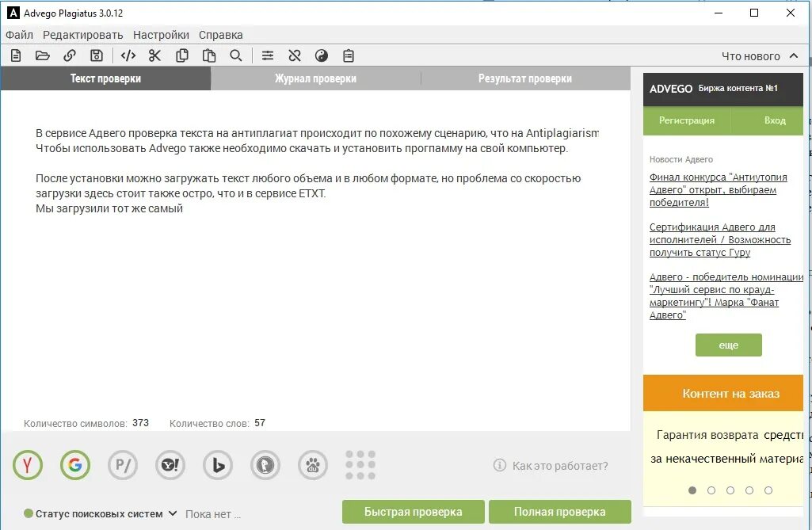Open Адвего победитель номинации link
The width and height of the screenshot is (812, 530).
(726, 296)
